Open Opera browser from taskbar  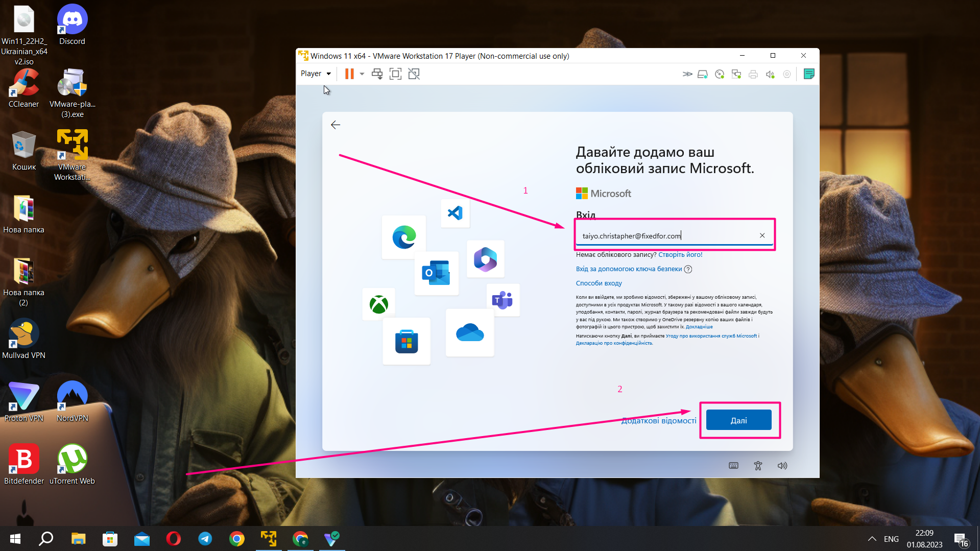[174, 538]
